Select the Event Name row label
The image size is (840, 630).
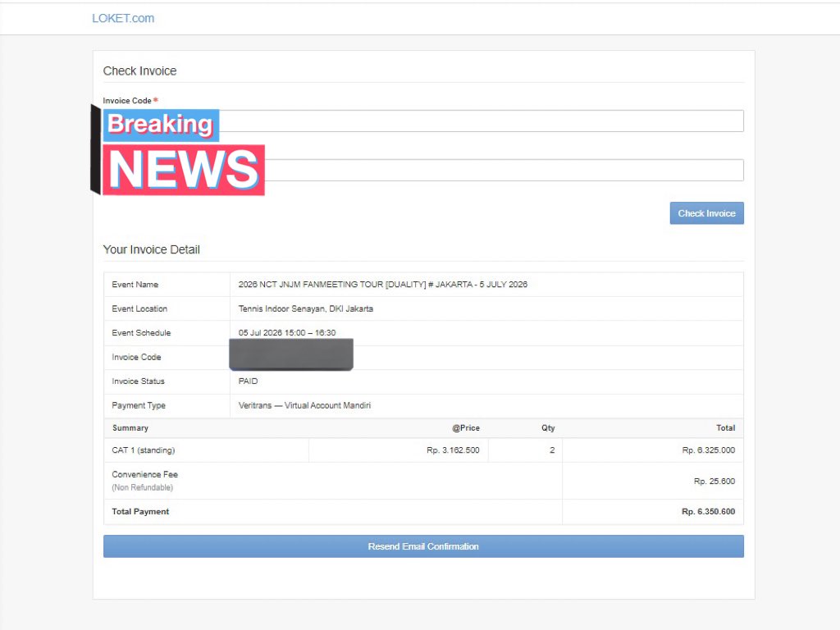[135, 285]
